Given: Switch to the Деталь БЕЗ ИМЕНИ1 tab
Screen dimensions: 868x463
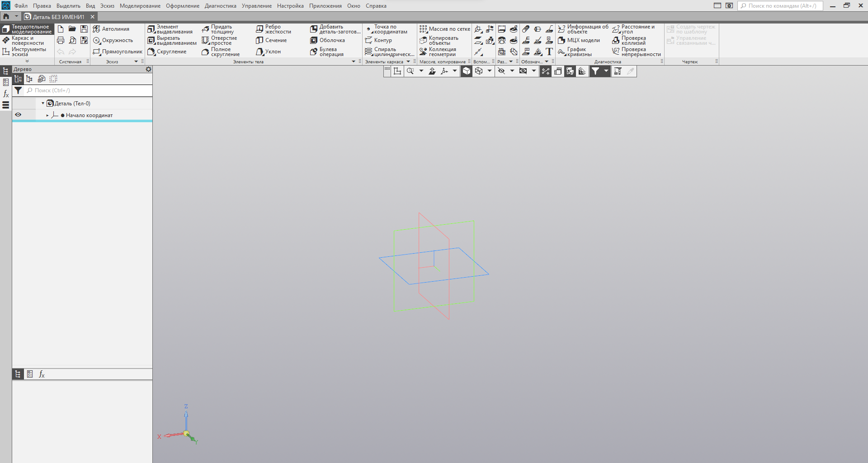Looking at the screenshot, I should click(59, 17).
